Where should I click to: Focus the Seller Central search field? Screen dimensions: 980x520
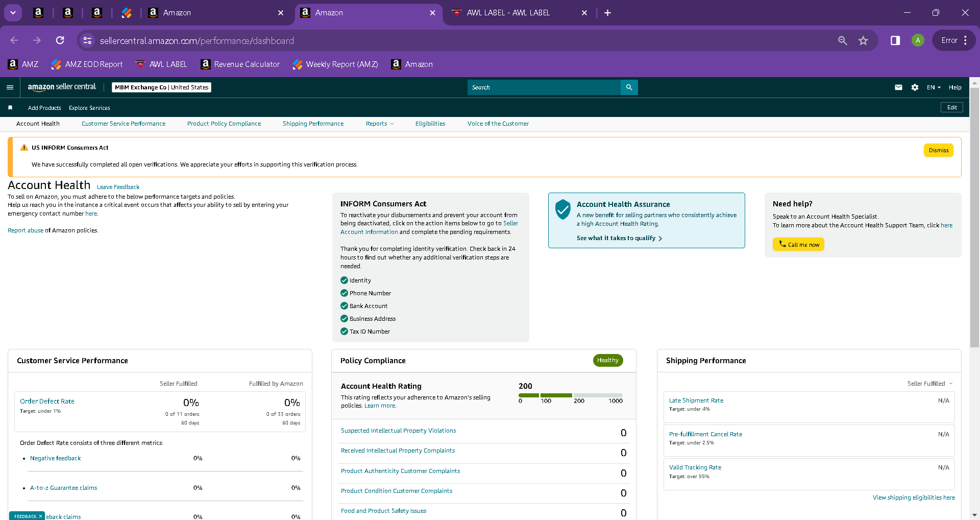pos(544,87)
